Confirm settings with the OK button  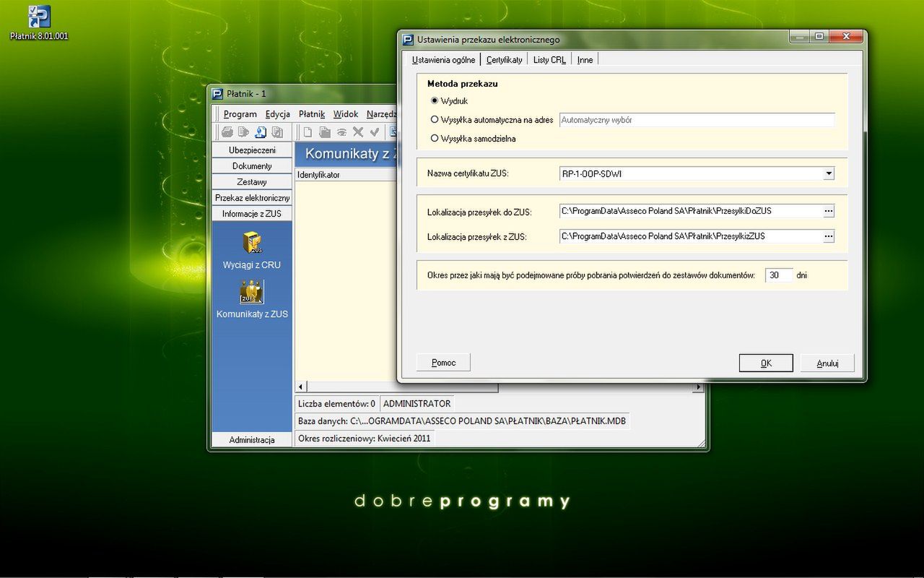[x=766, y=363]
